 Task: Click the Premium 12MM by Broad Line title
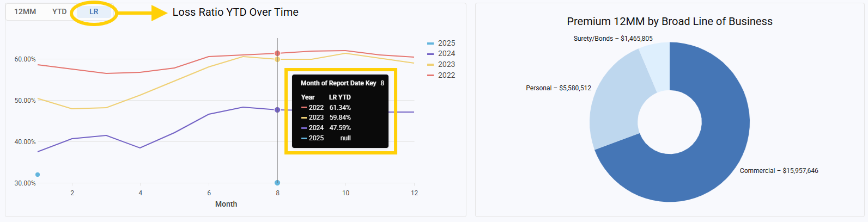(669, 21)
